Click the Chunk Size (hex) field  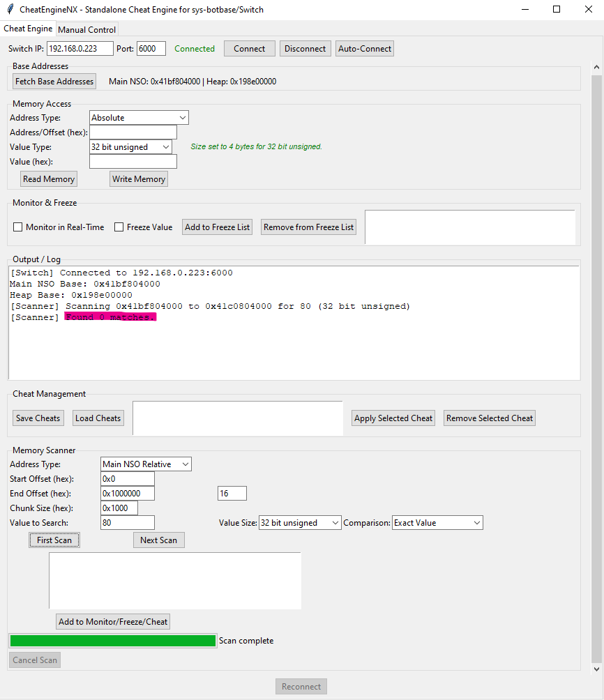click(x=119, y=508)
